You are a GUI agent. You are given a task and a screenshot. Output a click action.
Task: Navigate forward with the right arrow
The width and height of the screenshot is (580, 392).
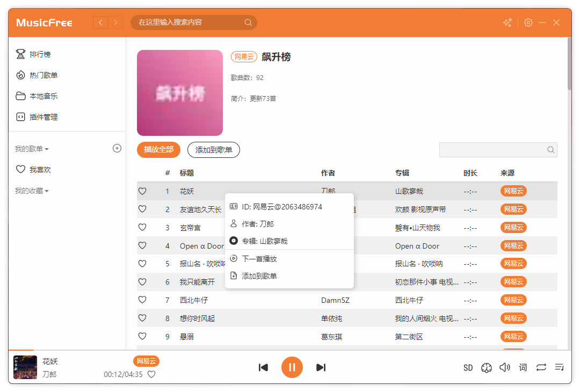click(115, 23)
